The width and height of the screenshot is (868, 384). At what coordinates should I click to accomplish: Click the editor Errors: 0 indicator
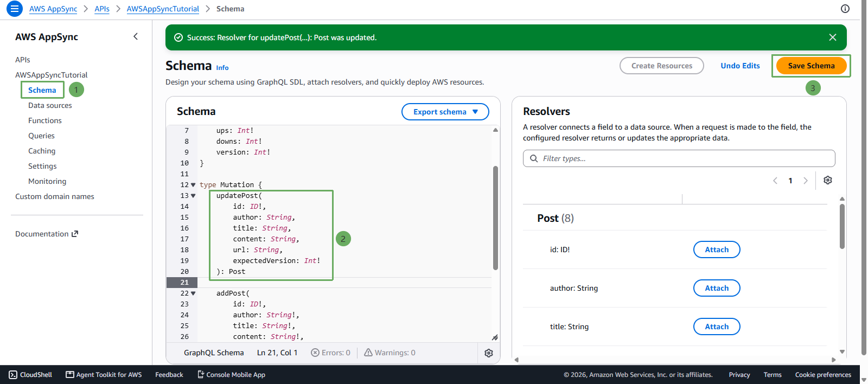[330, 353]
